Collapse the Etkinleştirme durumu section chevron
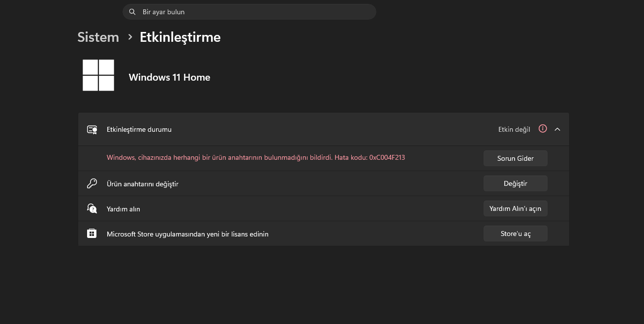644x324 pixels. 557,129
